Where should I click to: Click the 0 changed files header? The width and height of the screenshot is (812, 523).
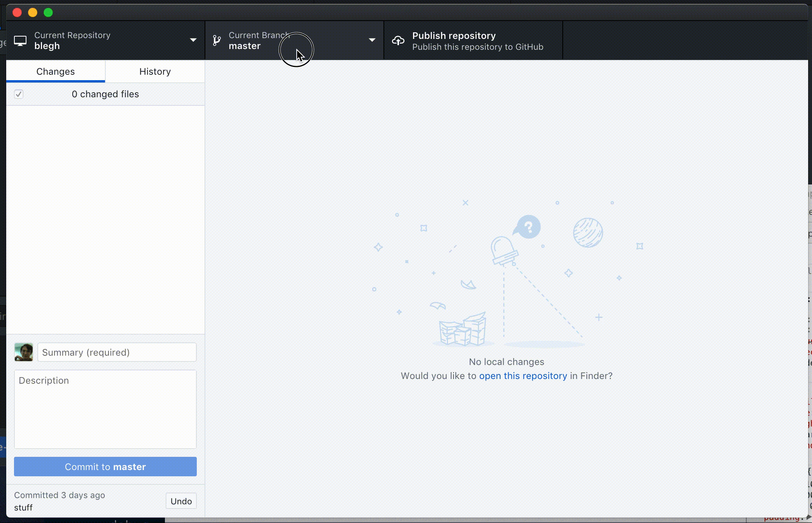click(105, 94)
